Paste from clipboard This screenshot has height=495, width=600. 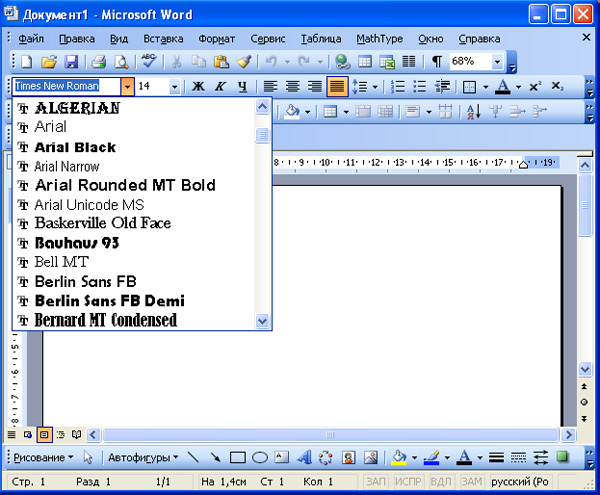[221, 62]
